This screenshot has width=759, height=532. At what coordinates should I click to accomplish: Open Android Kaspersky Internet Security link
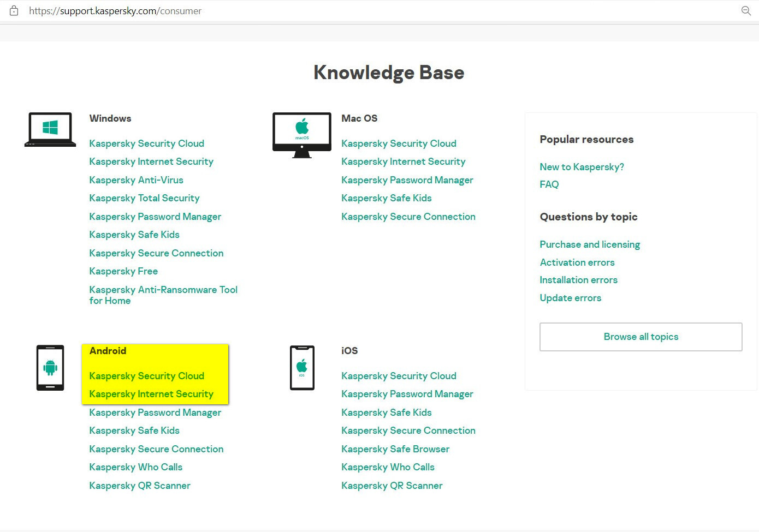151,394
